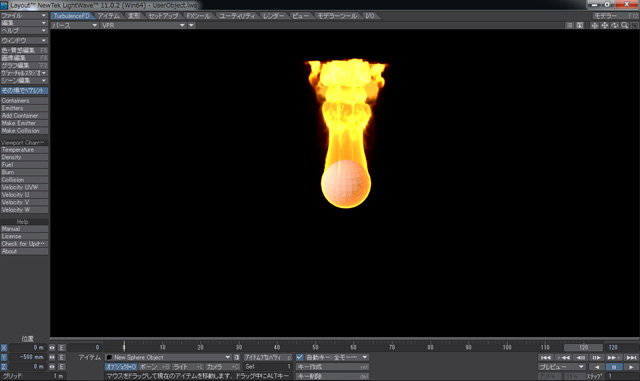The height and width of the screenshot is (381, 640).
Task: Open the ヘルプ menu dropdown
Action: click(24, 31)
